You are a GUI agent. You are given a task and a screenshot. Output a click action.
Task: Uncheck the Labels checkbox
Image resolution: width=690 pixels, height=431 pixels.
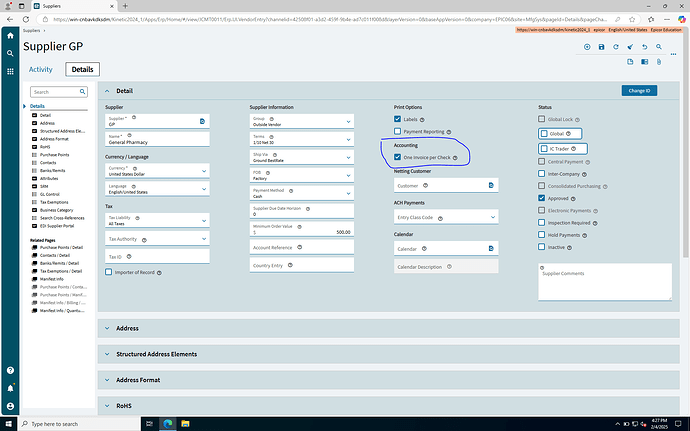pos(397,119)
